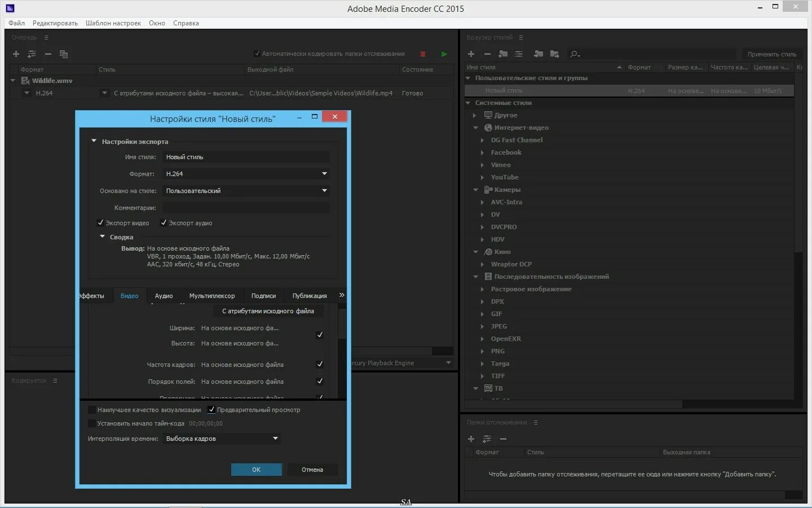Click the Adobe Media Encoder app icon in the title bar
The width and height of the screenshot is (812, 508).
10,8
